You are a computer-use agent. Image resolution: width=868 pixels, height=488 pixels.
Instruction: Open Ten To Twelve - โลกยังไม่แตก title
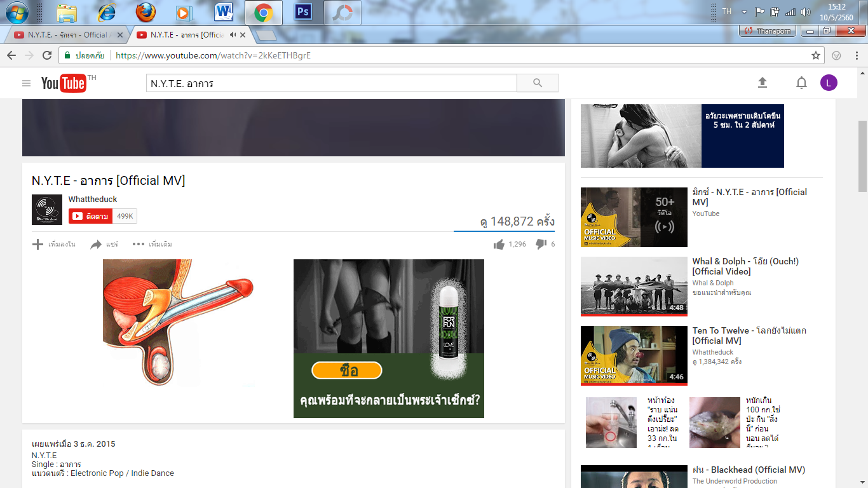(749, 335)
